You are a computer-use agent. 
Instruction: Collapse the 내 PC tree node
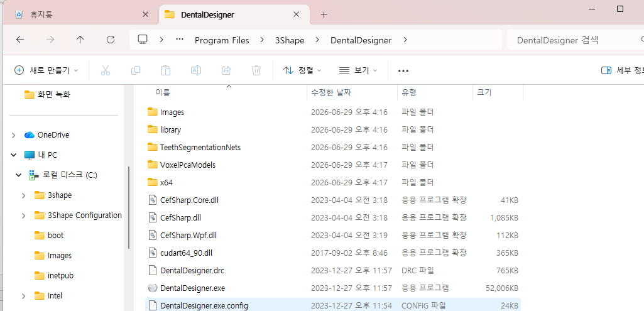tap(14, 155)
